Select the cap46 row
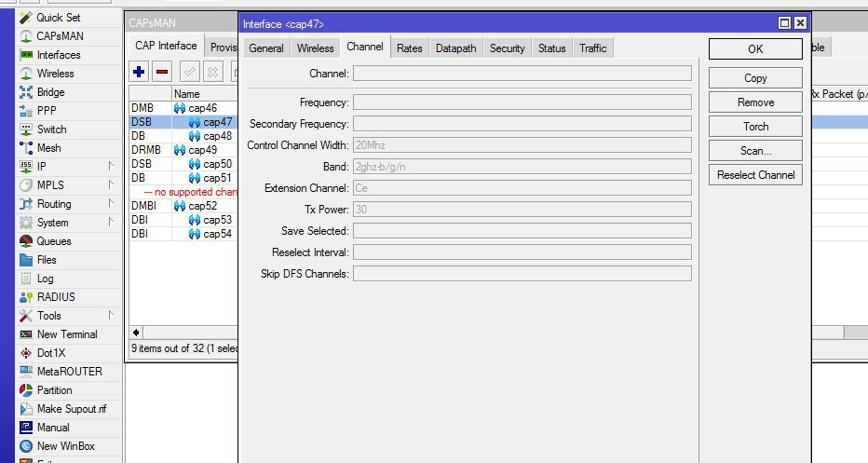868x463 pixels. [x=183, y=108]
